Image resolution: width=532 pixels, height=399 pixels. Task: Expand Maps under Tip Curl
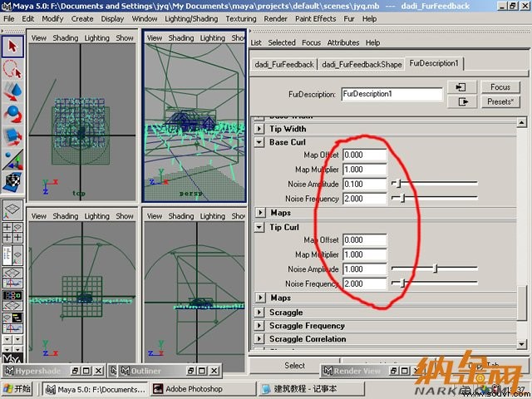(x=260, y=298)
